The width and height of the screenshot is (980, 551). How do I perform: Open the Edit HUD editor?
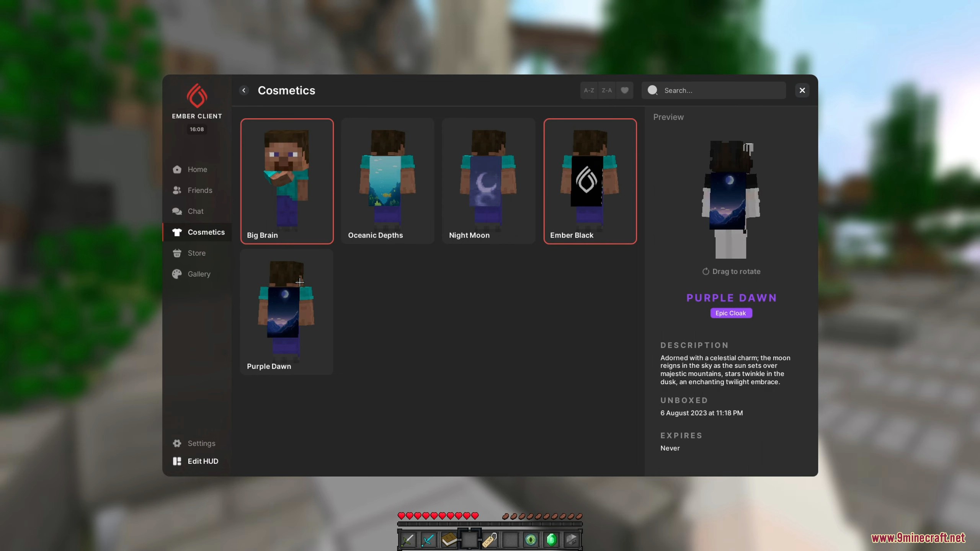(x=197, y=461)
